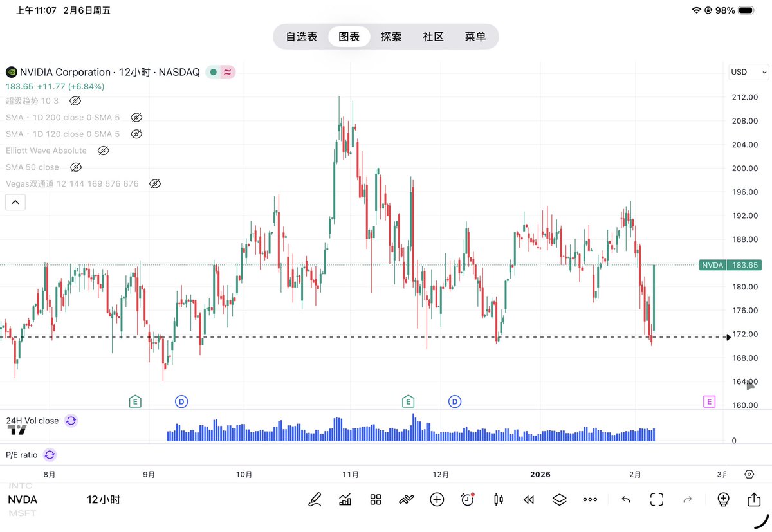Refresh the 24H Vol close indicator
This screenshot has width=772, height=532.
[71, 420]
